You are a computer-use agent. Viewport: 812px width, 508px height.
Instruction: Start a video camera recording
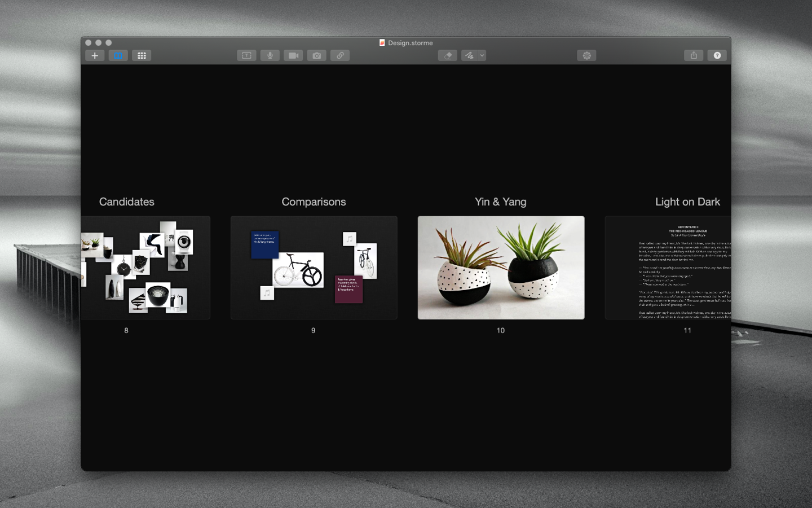293,55
